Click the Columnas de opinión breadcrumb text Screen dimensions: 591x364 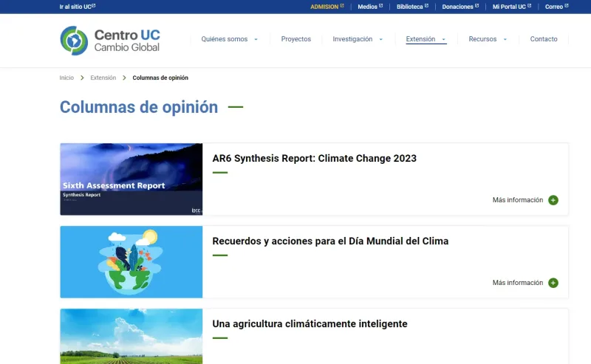(160, 78)
